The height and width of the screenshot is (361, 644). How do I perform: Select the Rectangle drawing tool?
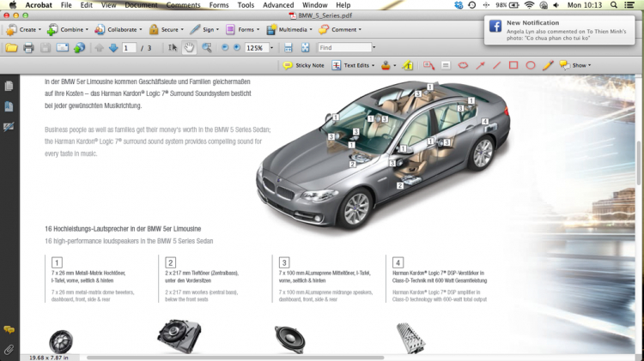(513, 65)
